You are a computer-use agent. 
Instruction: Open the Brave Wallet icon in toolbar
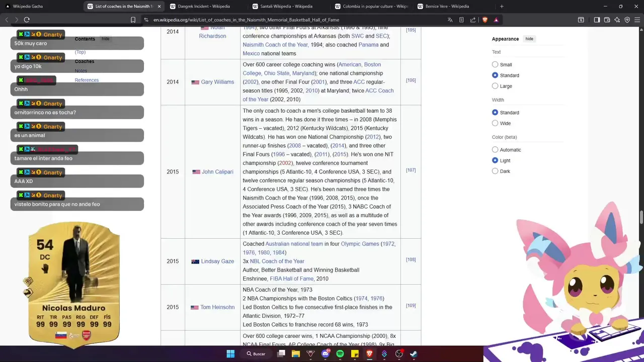pyautogui.click(x=607, y=20)
